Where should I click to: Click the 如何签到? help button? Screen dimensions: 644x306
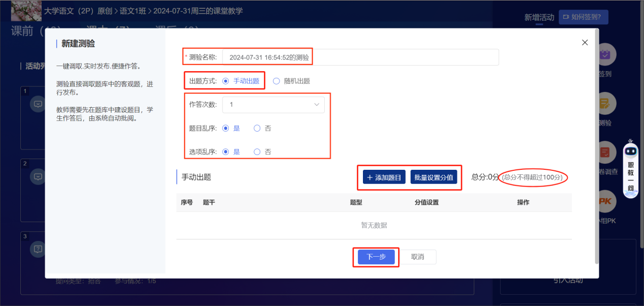click(x=583, y=17)
